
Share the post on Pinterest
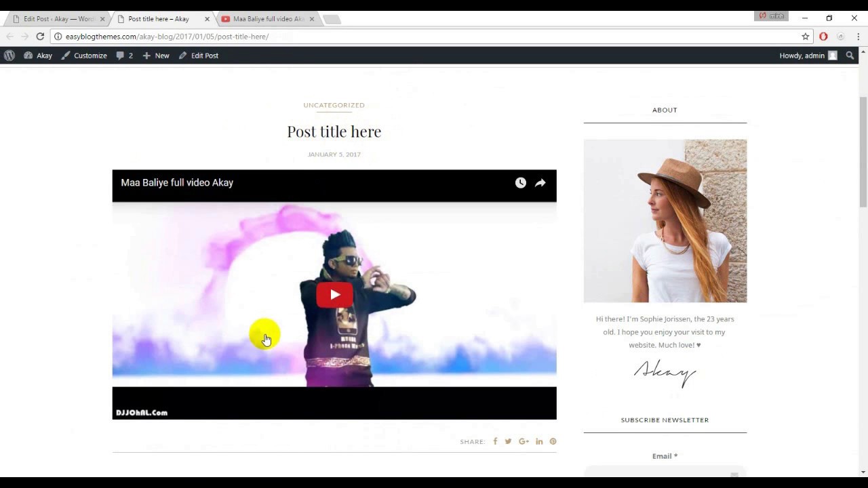point(553,441)
